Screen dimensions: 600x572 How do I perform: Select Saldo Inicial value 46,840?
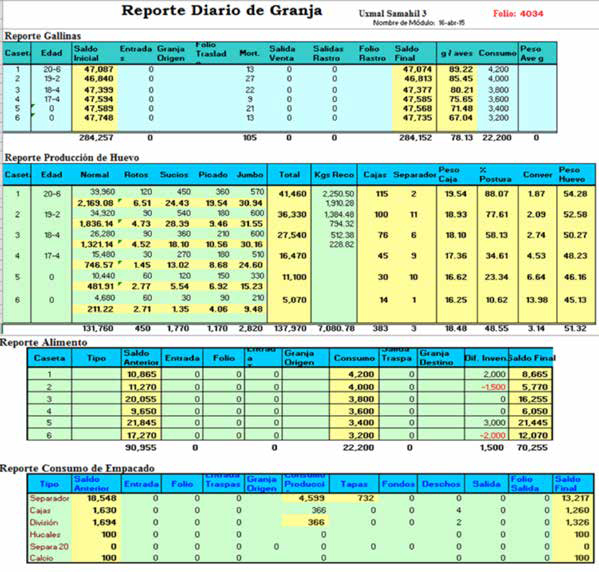click(99, 79)
